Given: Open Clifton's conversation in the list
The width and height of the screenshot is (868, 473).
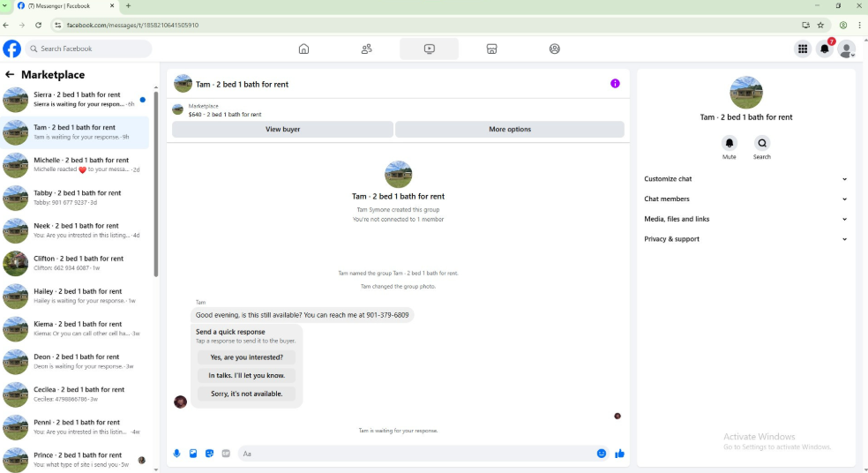Looking at the screenshot, I should [x=75, y=263].
